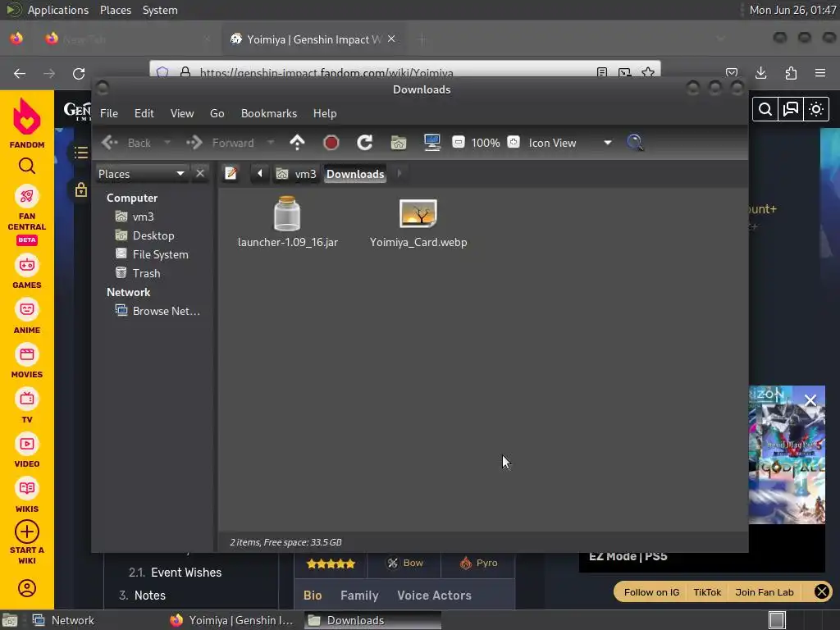Open Games in Fandom sidebar
Viewport: 840px width, 630px height.
point(27,272)
